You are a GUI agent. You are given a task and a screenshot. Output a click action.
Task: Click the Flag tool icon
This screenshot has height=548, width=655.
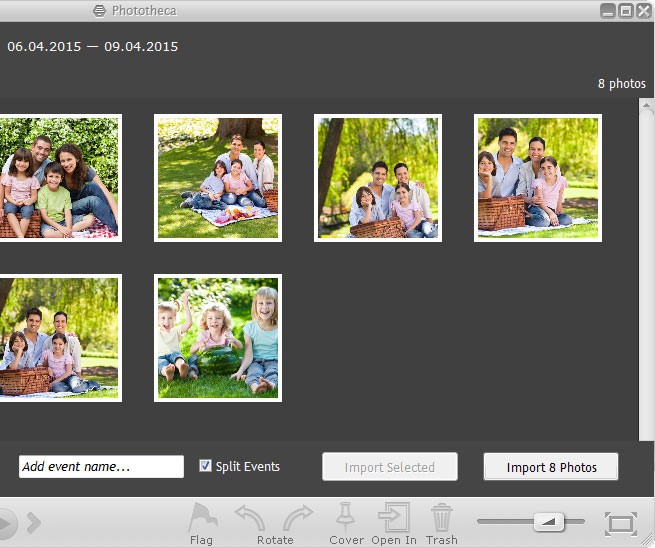click(x=203, y=518)
